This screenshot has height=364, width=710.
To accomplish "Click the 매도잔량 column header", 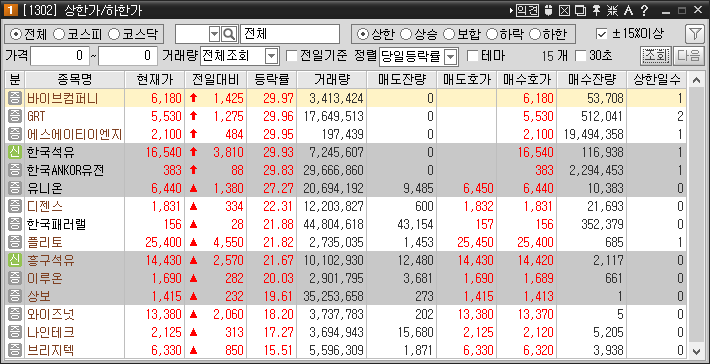I will (402, 80).
